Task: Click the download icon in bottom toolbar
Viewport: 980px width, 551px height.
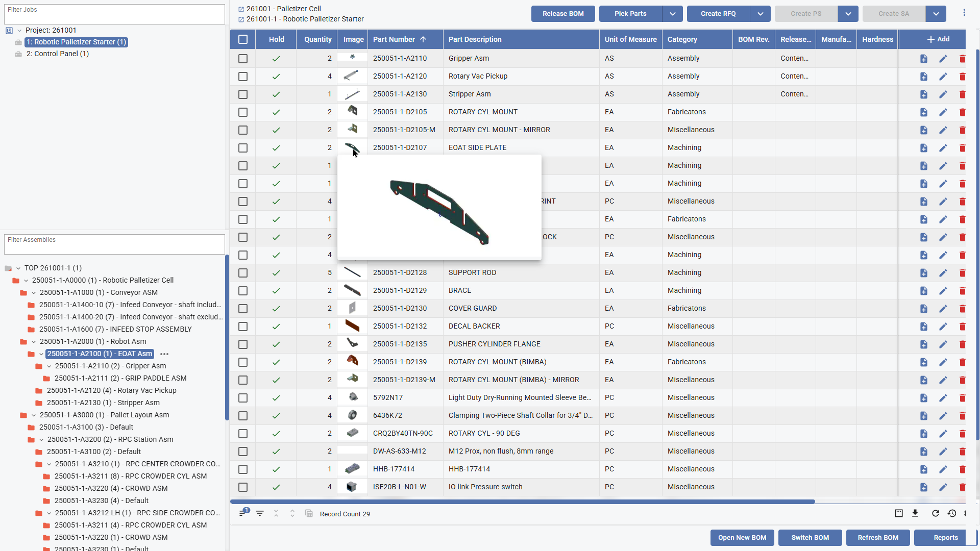Action: tap(915, 513)
